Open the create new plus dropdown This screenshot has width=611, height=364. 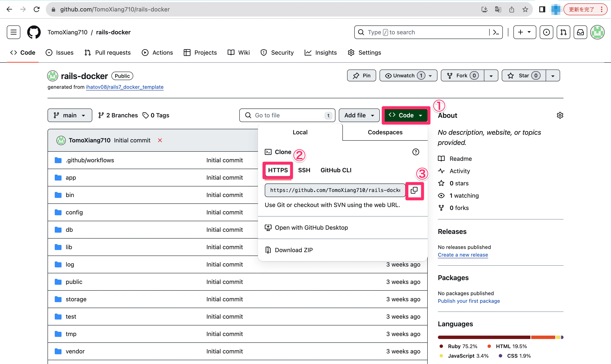click(x=525, y=32)
